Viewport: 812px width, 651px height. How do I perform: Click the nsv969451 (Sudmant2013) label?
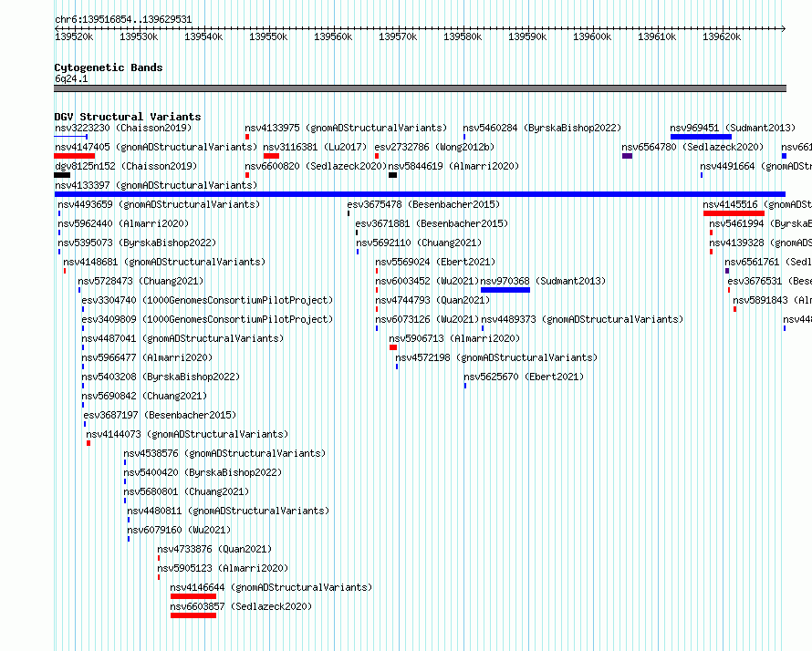pos(733,128)
